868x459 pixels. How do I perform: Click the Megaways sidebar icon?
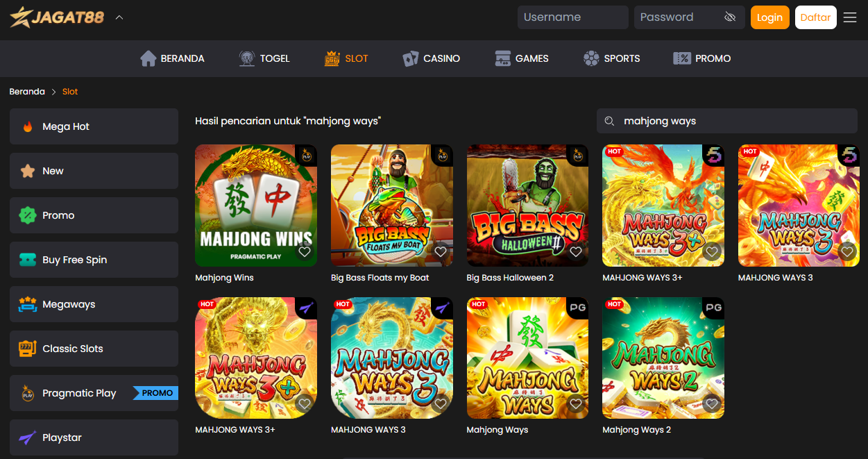coord(28,305)
